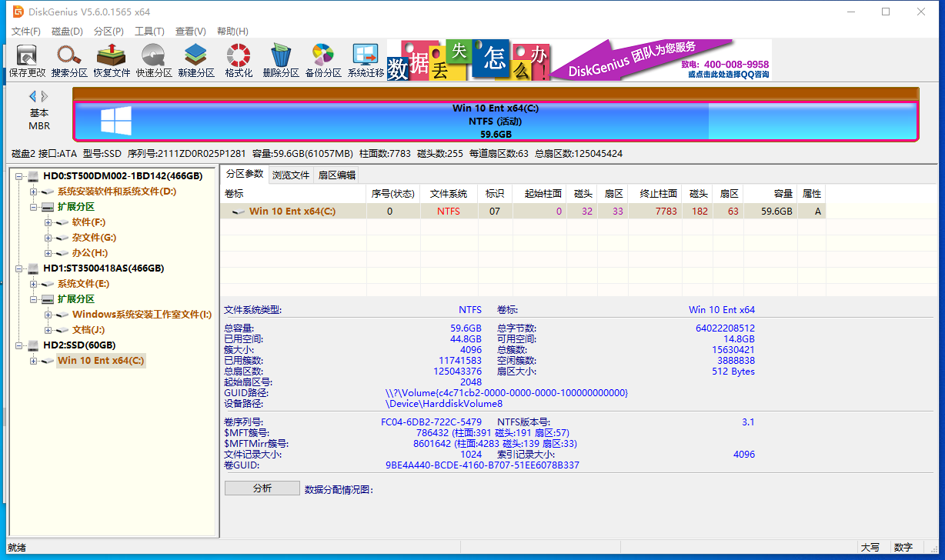Select 系统文件(E:) partition in tree
Image resolution: width=945 pixels, height=560 pixels.
tap(83, 284)
